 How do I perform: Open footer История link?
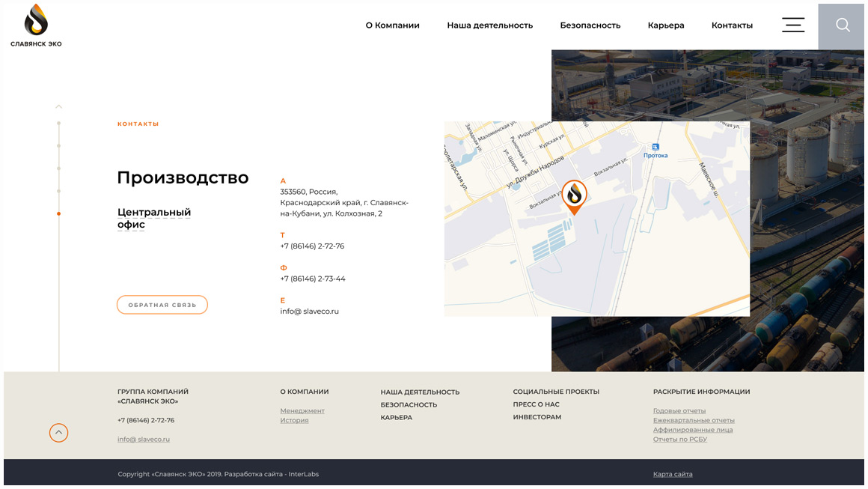tap(295, 420)
